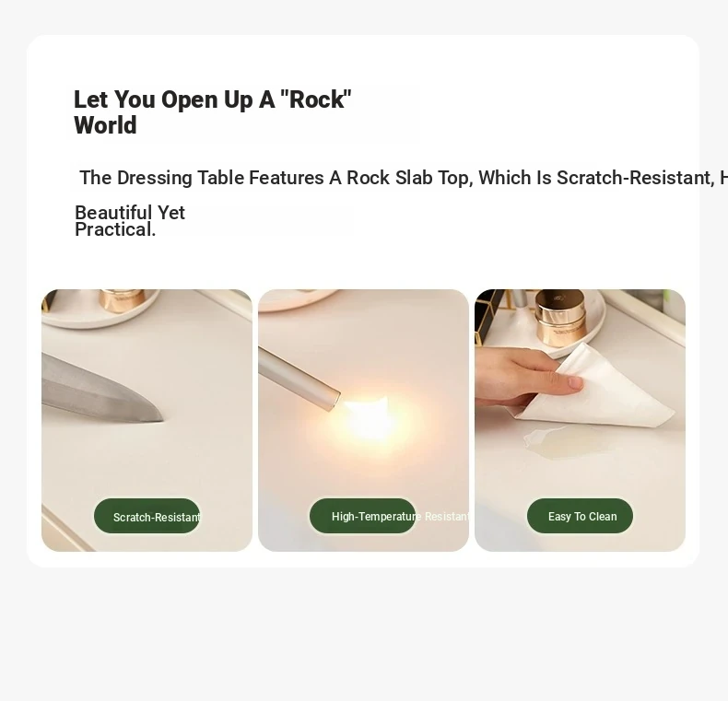Click the "Easy To Clean" green label
728x701 pixels.
pos(580,516)
